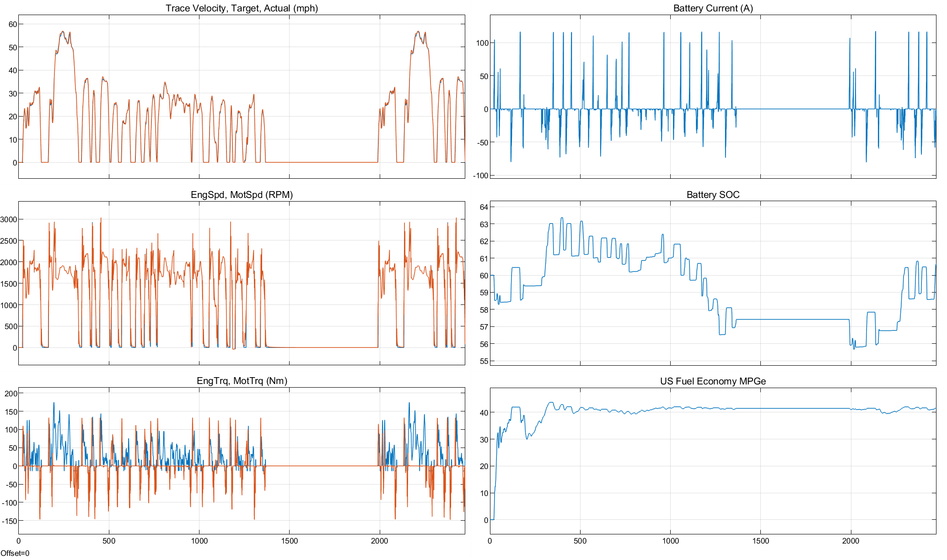This screenshot has width=947, height=560.
Task: Click the EngSpd, MotSpd (RPM) title
Action: (242, 195)
